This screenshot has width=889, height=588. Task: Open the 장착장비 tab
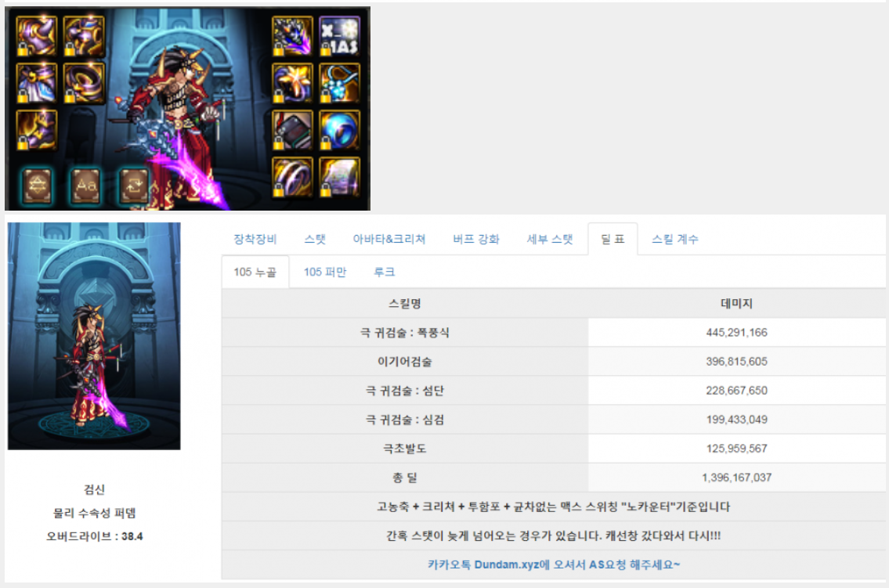click(x=255, y=239)
